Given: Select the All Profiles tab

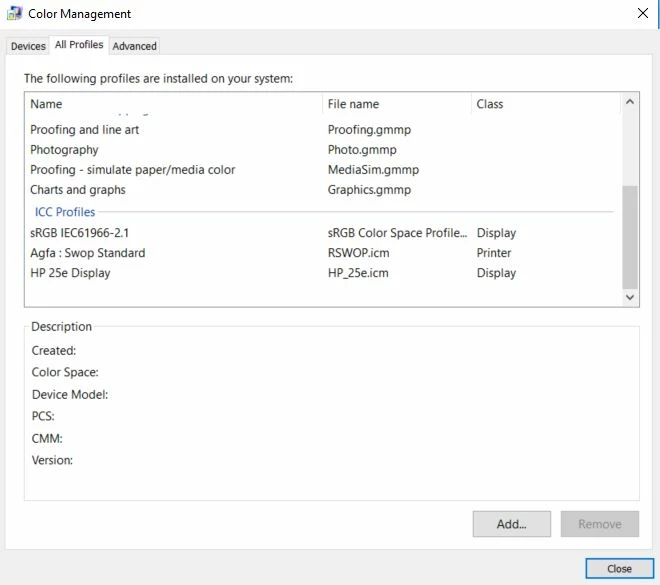Looking at the screenshot, I should tap(79, 45).
